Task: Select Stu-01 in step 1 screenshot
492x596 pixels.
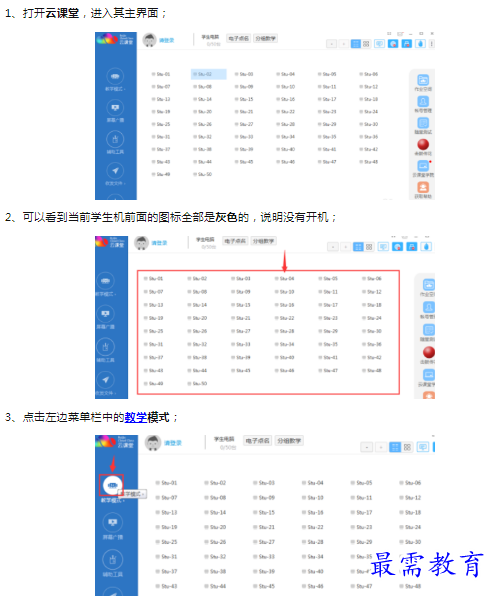Action: (x=161, y=74)
